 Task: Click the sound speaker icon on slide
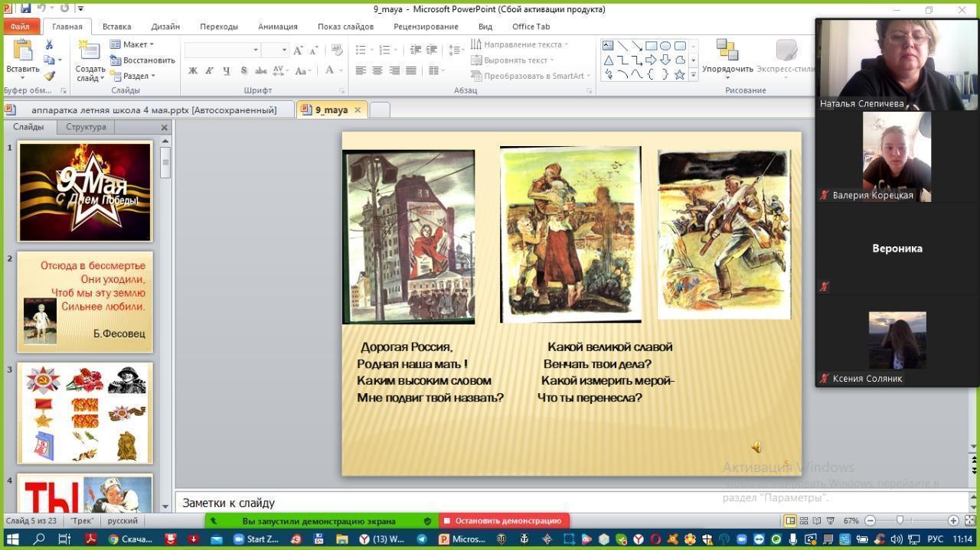click(756, 447)
